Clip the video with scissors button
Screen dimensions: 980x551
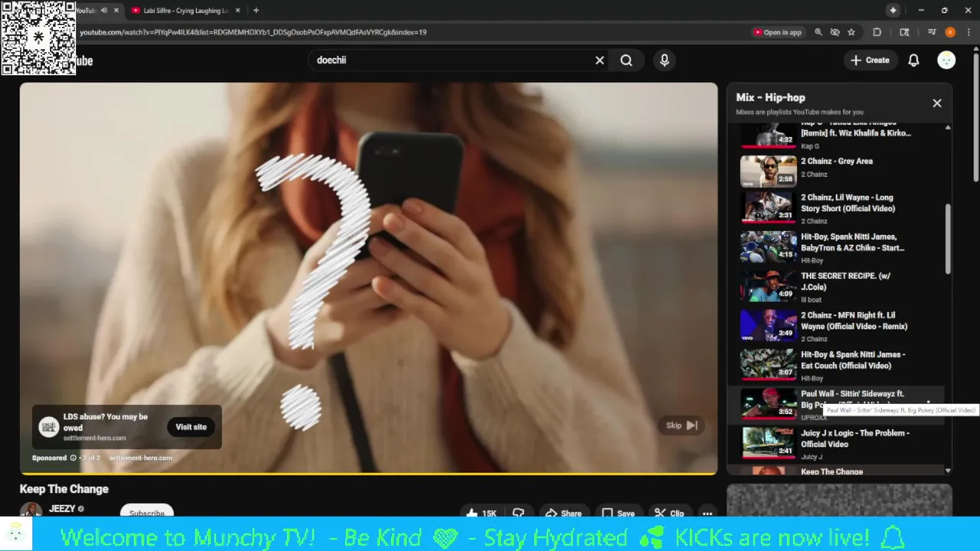point(668,514)
